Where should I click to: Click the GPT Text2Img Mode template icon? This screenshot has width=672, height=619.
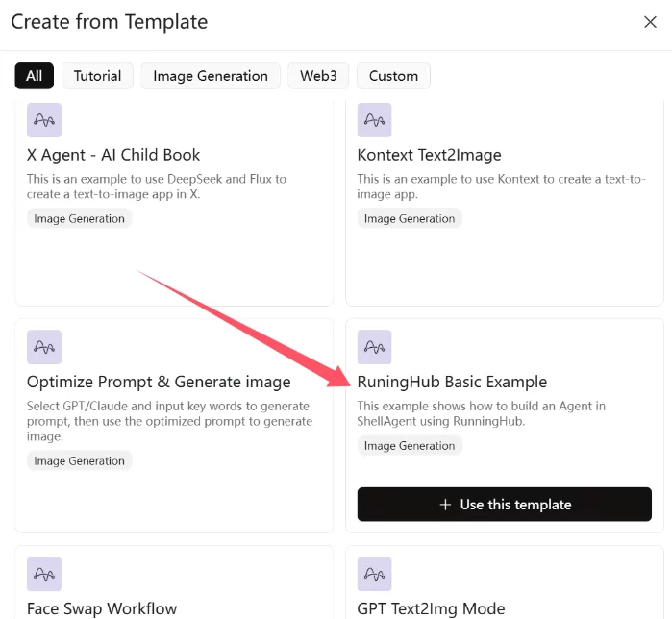click(x=374, y=574)
